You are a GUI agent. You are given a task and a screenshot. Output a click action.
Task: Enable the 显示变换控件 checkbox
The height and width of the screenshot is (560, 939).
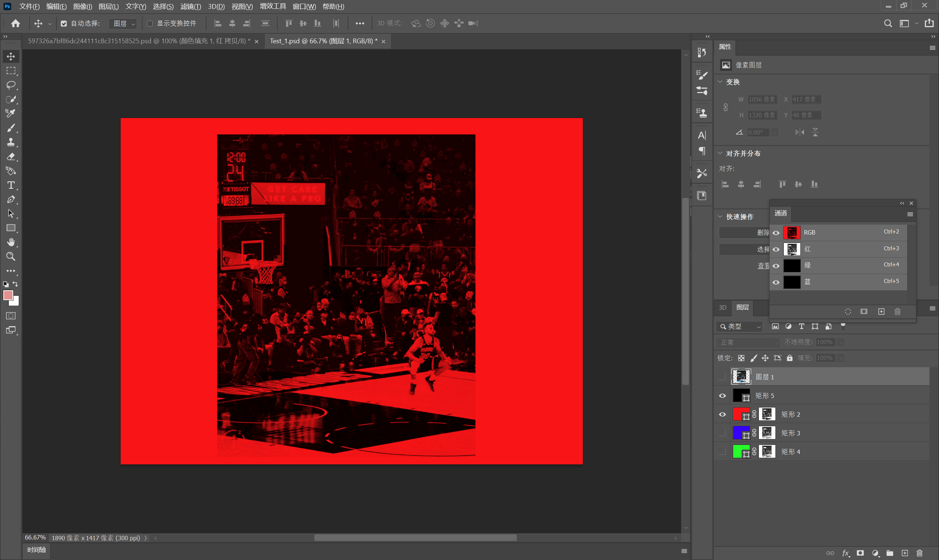[150, 23]
